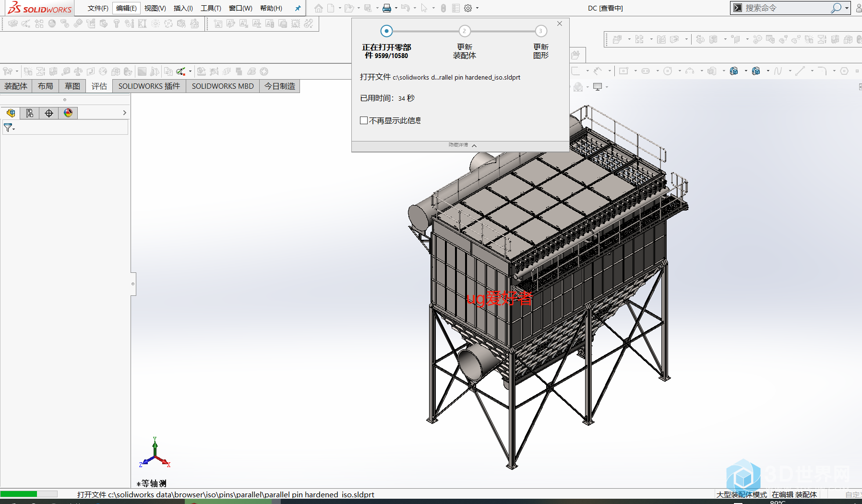Click the File Properties icon
The height and width of the screenshot is (504, 862).
pyautogui.click(x=456, y=8)
